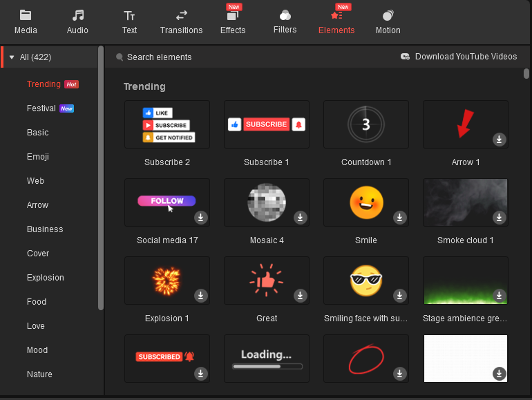Download the Arrow 1 element
Viewport: 532px width, 400px height.
point(499,140)
